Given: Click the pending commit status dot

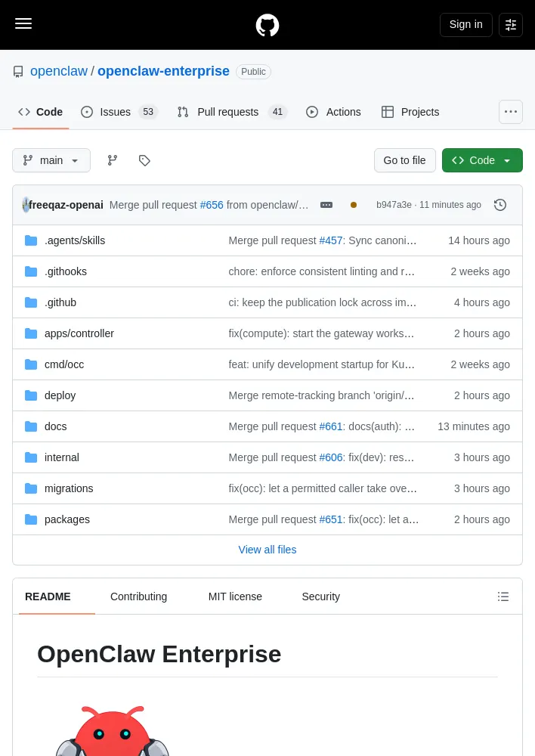Looking at the screenshot, I should click(354, 205).
